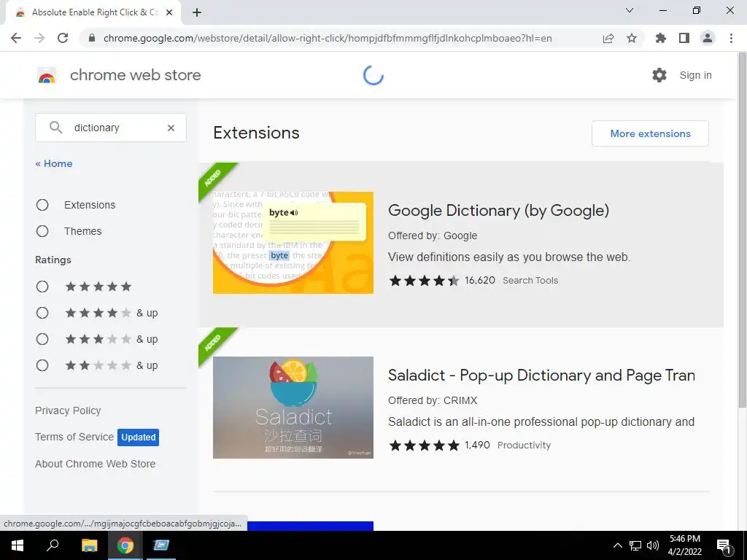
Task: Click the Chrome taskbar icon
Action: click(125, 545)
